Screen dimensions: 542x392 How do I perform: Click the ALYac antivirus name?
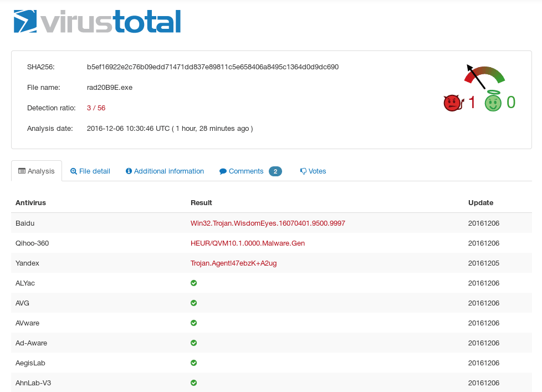[x=25, y=283]
